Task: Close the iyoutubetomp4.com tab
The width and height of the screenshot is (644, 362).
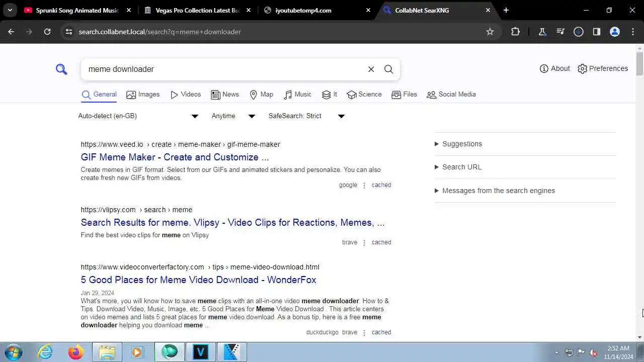Action: [x=368, y=10]
